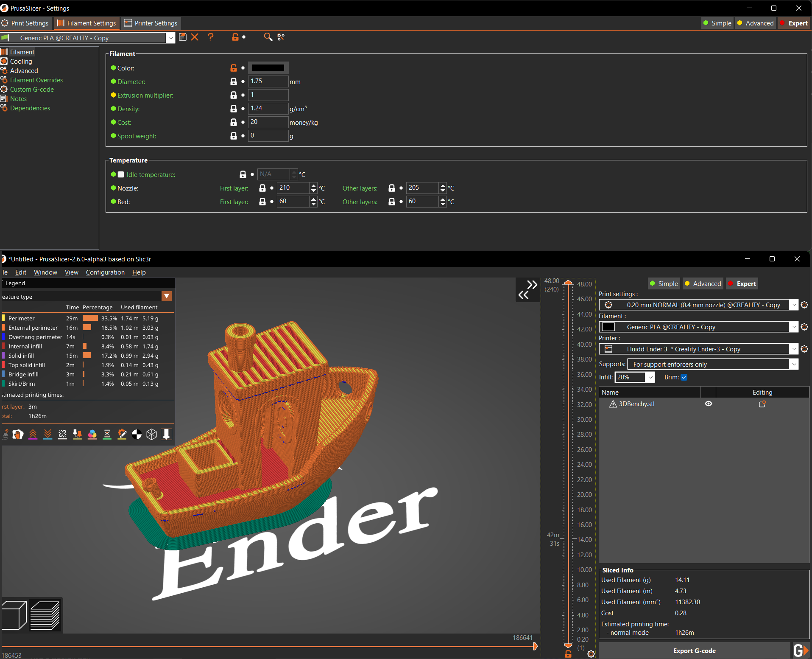The image size is (812, 659).
Task: Toggle tool marker nozzle icon in legend
Action: [x=166, y=434]
